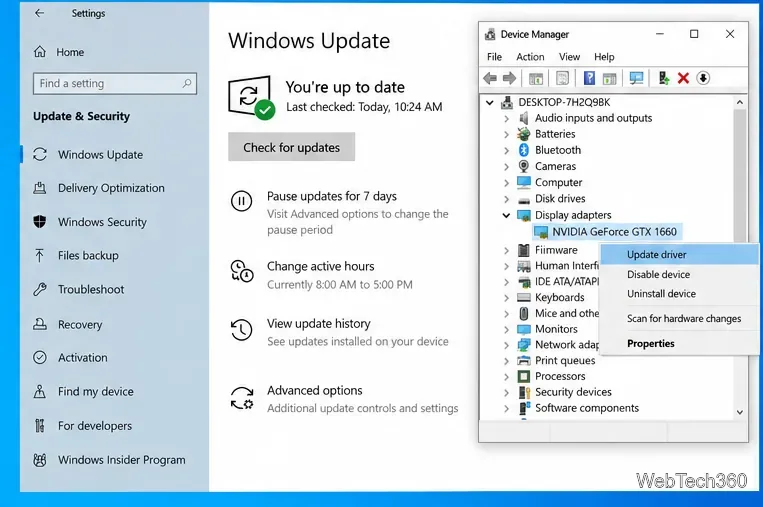
Task: Open Files backup settings
Action: coord(76,255)
